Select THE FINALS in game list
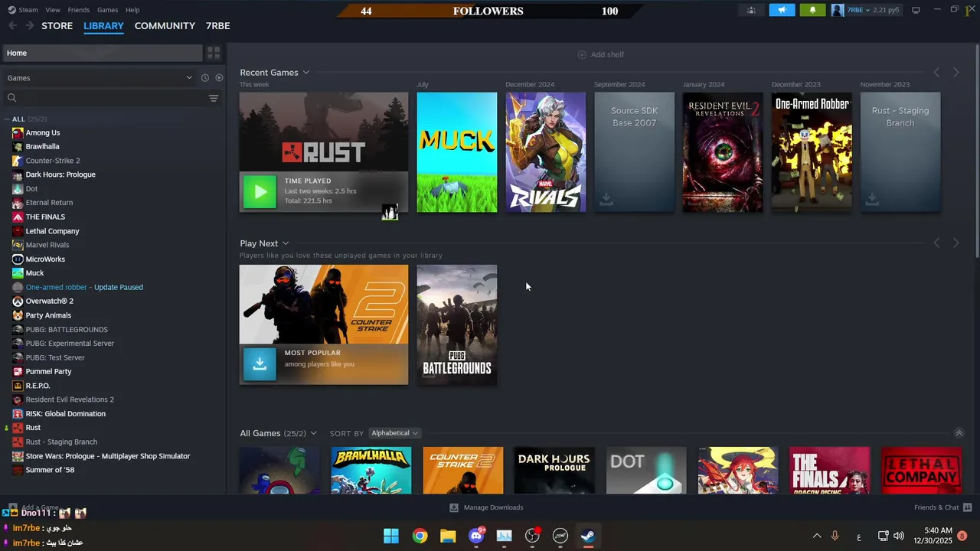The image size is (980, 551). (45, 217)
